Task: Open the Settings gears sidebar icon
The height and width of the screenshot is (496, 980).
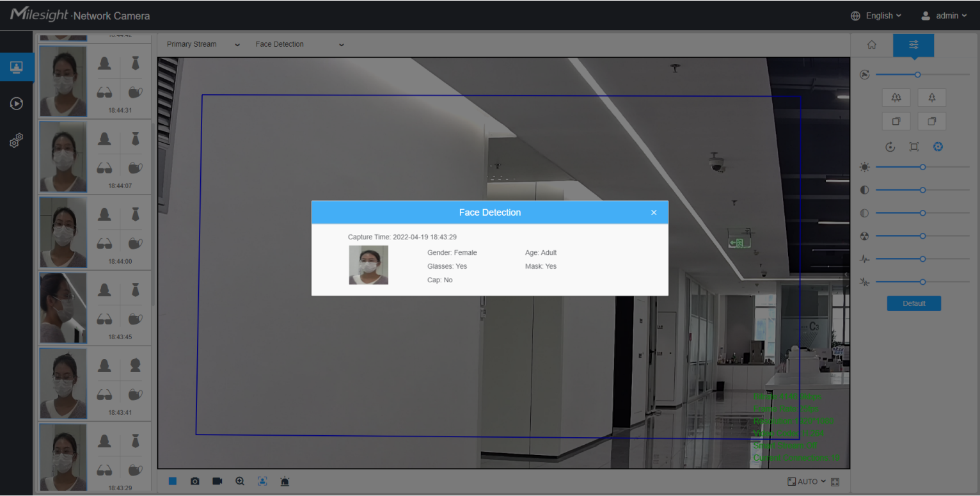Action: point(17,140)
